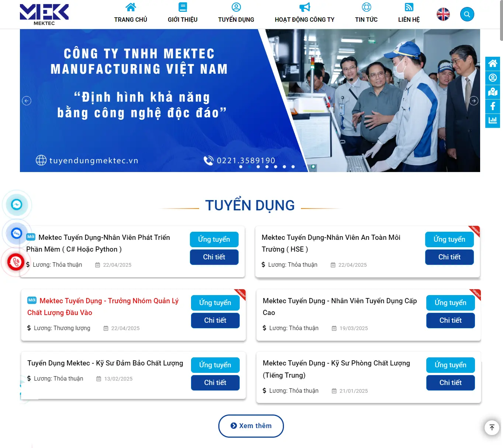Screen dimensions: 503x448
Task: View details of Trưởng Nhóm Quản Lý Chất Lượng job
Action: coord(215,321)
